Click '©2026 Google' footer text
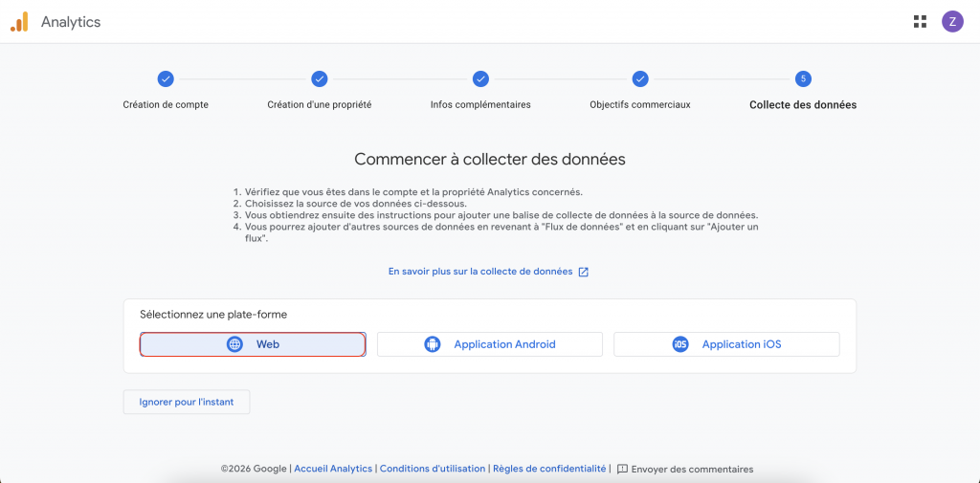The height and width of the screenshot is (483, 980). point(253,469)
